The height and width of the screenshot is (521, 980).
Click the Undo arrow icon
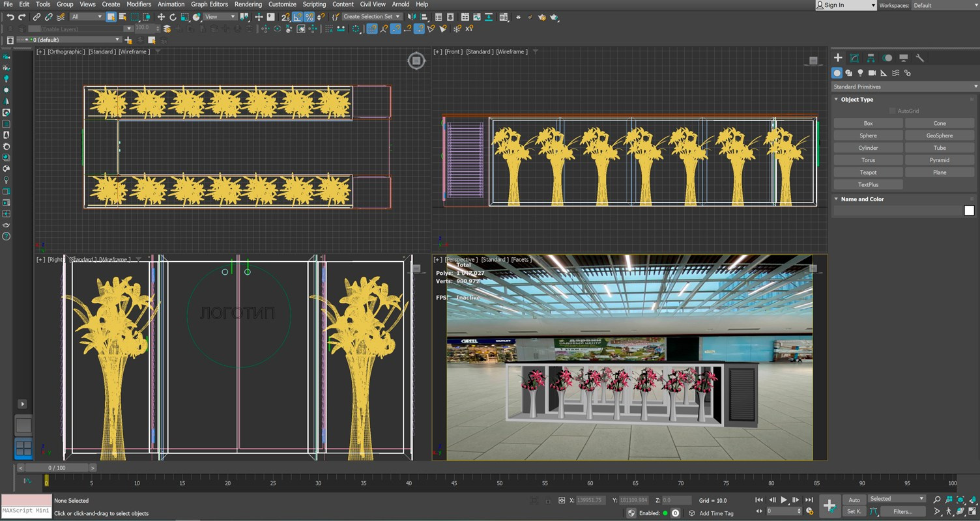pyautogui.click(x=10, y=17)
